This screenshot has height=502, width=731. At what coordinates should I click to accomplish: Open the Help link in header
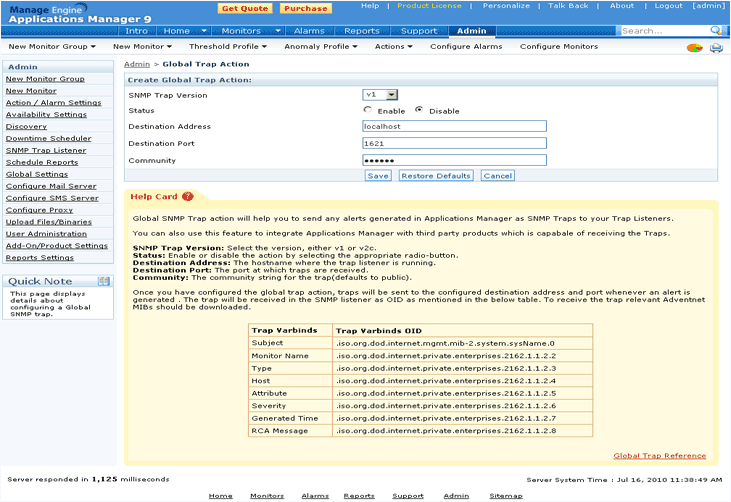[370, 6]
